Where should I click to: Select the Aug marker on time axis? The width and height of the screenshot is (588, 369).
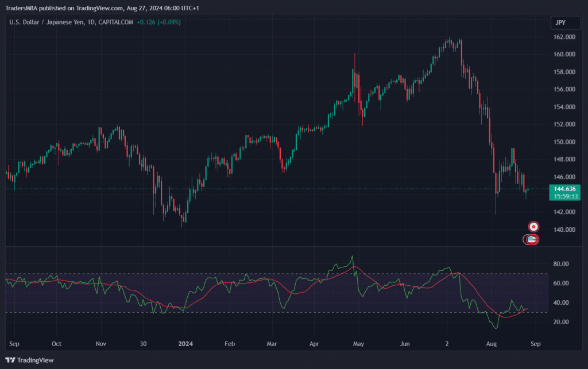click(x=492, y=344)
